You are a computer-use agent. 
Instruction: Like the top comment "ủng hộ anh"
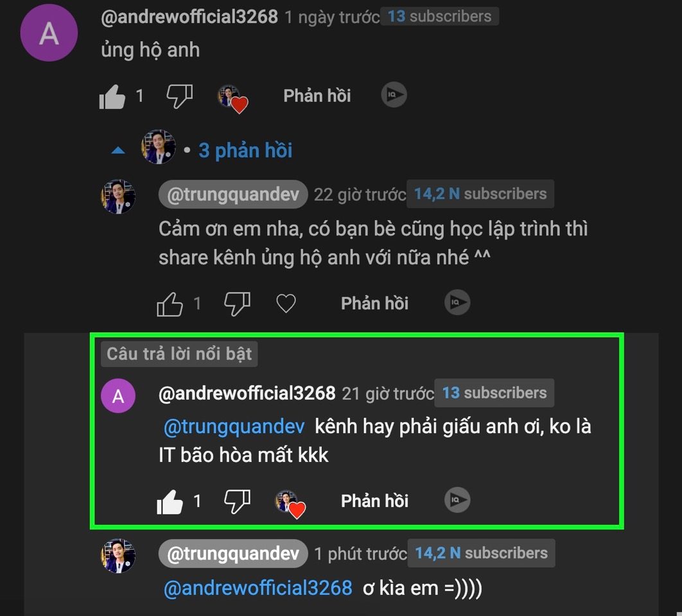(x=112, y=97)
